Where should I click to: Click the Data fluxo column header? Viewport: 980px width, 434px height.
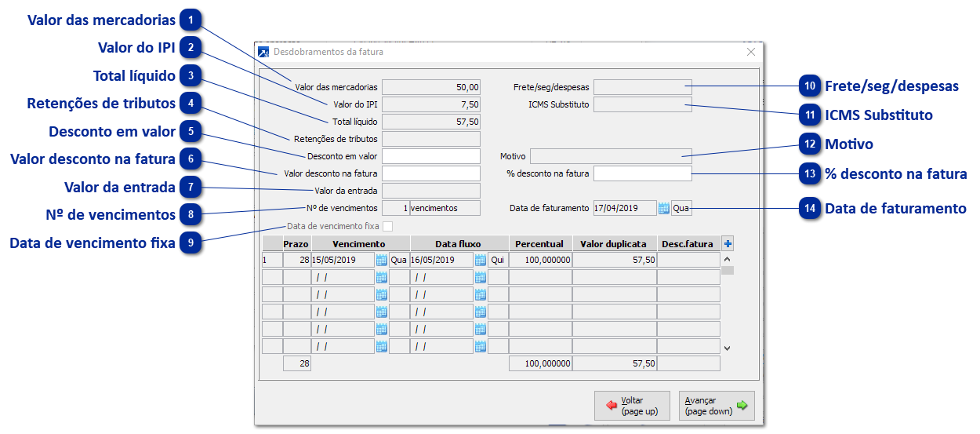click(458, 244)
